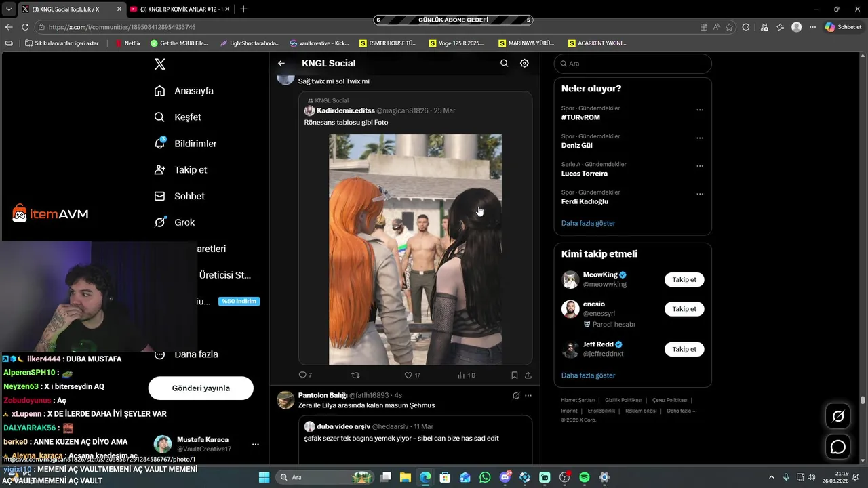The height and width of the screenshot is (488, 868).
Task: Follow enesio
Action: 684,309
